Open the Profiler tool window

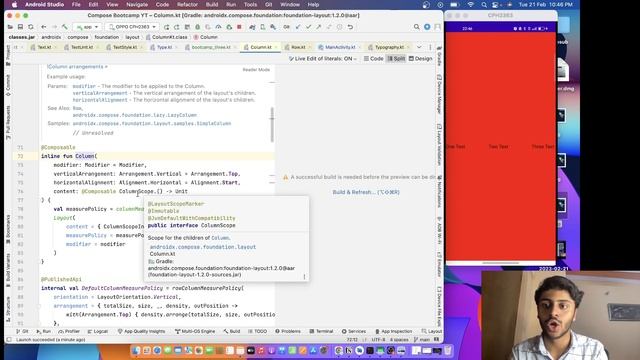[x=69, y=331]
